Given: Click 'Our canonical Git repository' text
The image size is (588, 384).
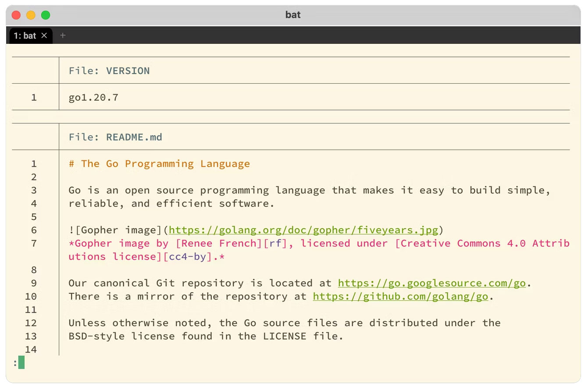Looking at the screenshot, I should [156, 283].
